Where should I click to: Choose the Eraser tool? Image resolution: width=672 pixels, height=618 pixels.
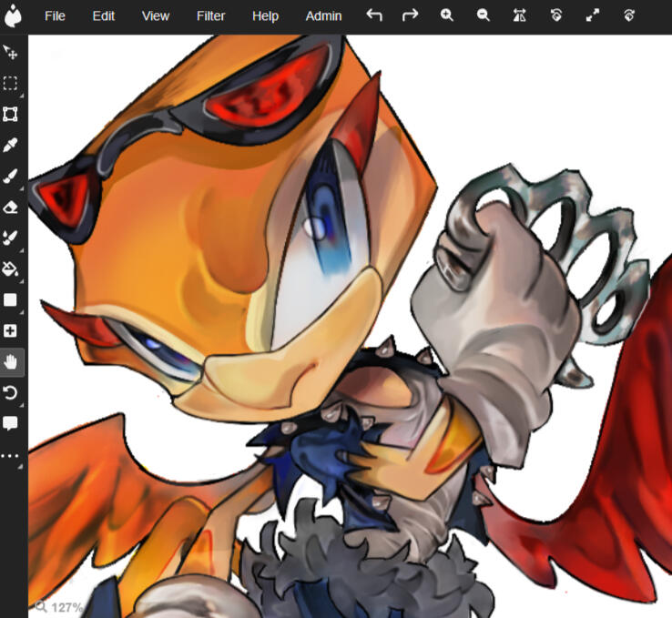pyautogui.click(x=11, y=208)
